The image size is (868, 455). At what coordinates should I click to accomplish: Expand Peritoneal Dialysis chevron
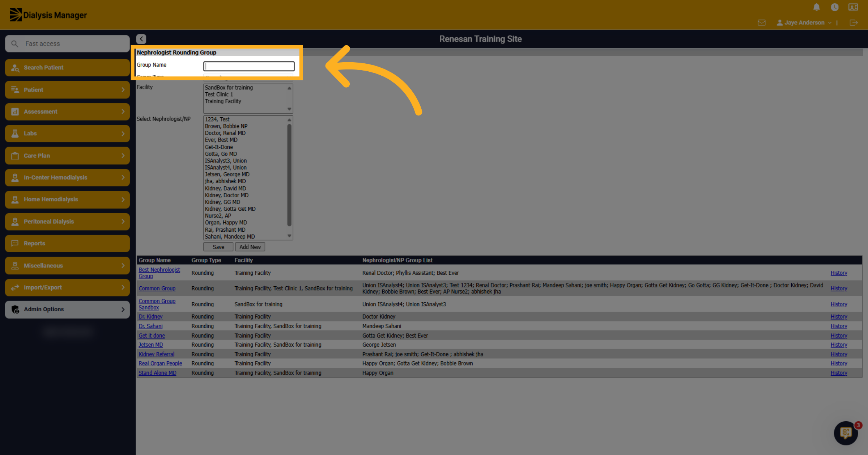tap(123, 222)
